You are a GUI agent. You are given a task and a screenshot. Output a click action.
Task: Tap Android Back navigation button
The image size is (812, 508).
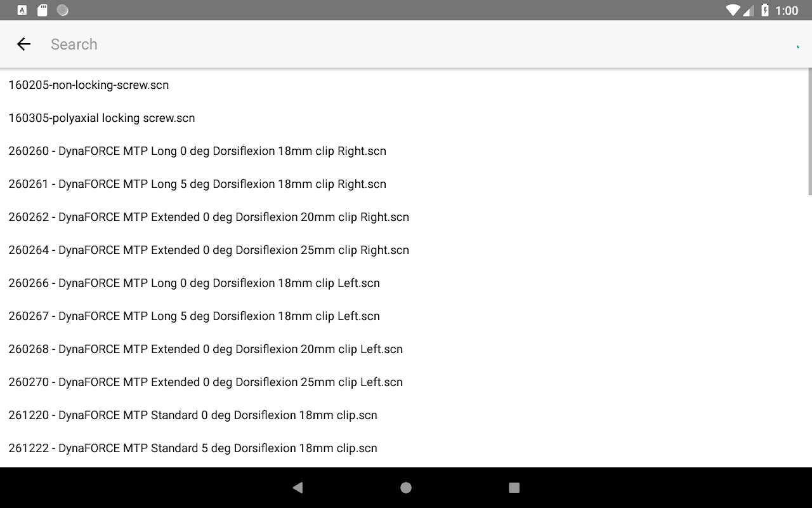(x=298, y=488)
